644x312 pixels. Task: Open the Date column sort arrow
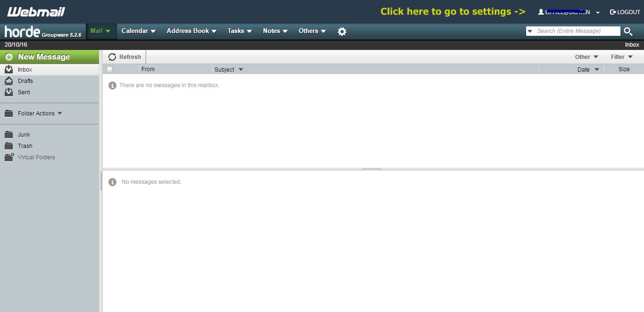tap(597, 70)
